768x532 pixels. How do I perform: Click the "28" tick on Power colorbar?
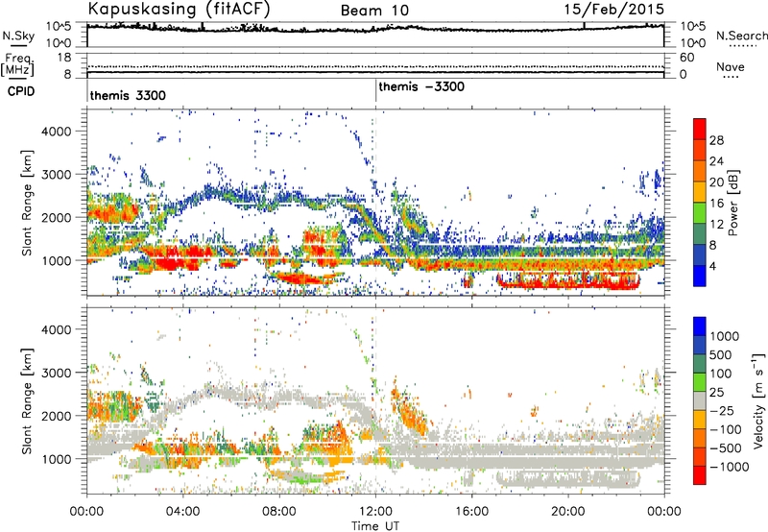tap(716, 140)
